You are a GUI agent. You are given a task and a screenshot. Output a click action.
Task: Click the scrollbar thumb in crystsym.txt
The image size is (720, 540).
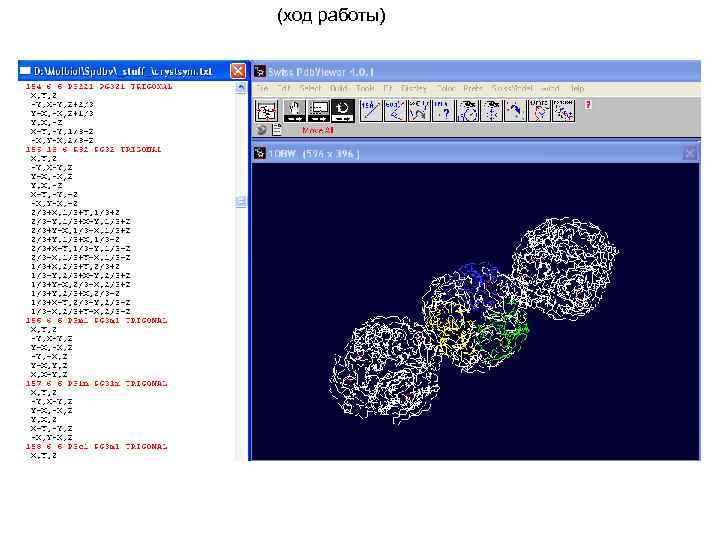pyautogui.click(x=241, y=202)
